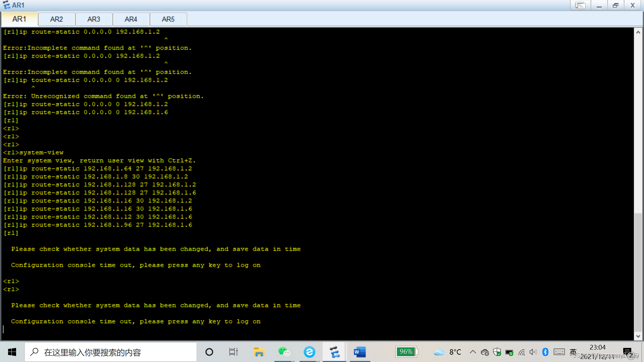Screen dimensions: 644x362
Task: Switch to the AR5 tab
Action: pyautogui.click(x=168, y=19)
